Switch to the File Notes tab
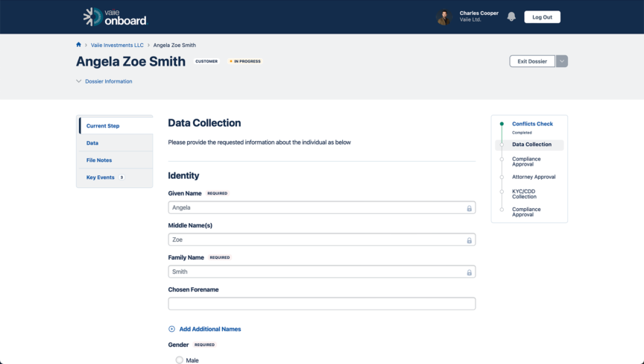 click(x=99, y=160)
